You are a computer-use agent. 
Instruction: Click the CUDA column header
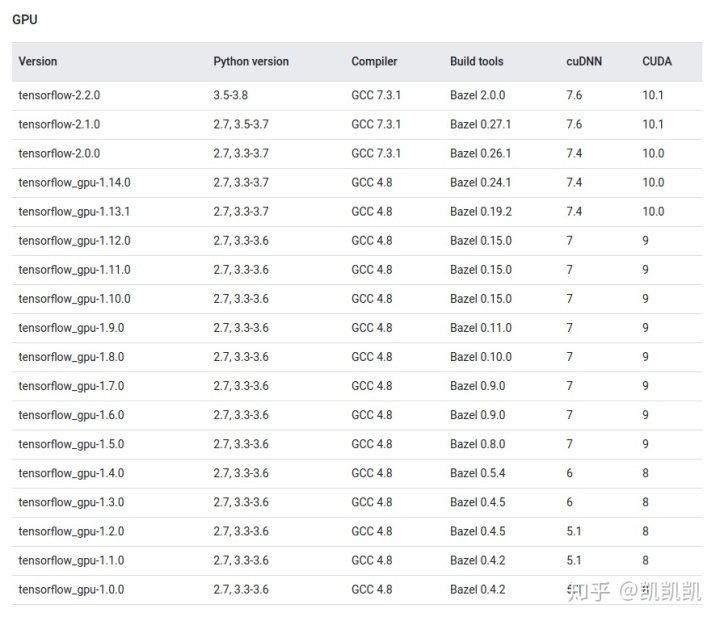pos(657,62)
